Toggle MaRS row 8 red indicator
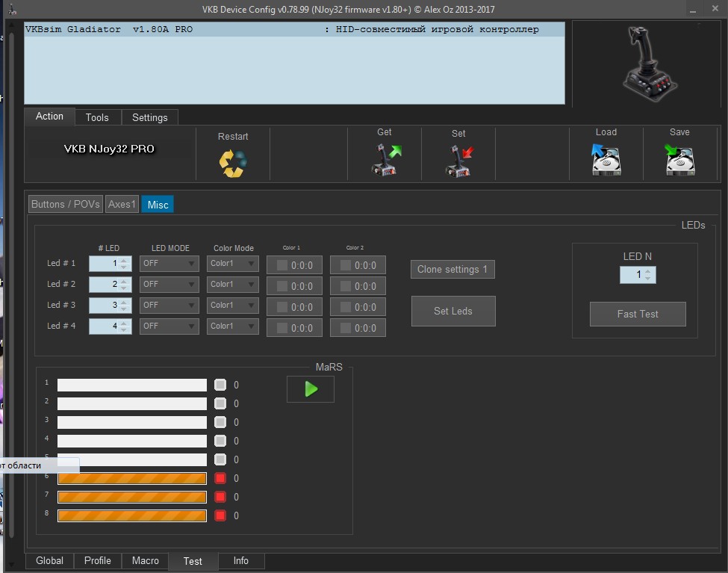The image size is (728, 573). pyautogui.click(x=220, y=515)
